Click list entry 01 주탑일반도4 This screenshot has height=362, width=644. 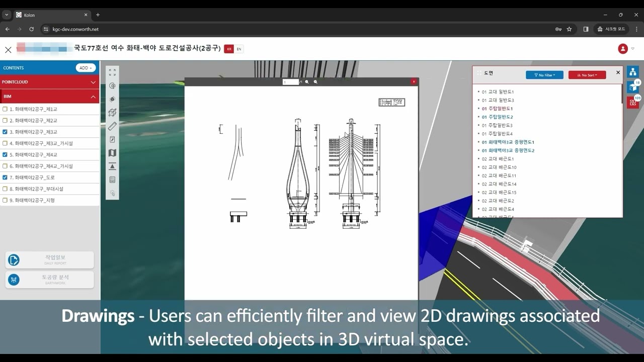coord(497,134)
